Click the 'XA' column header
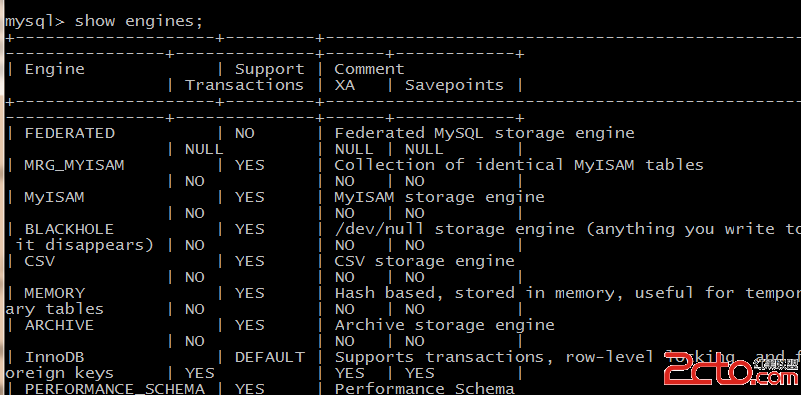The width and height of the screenshot is (801, 395). pyautogui.click(x=344, y=85)
